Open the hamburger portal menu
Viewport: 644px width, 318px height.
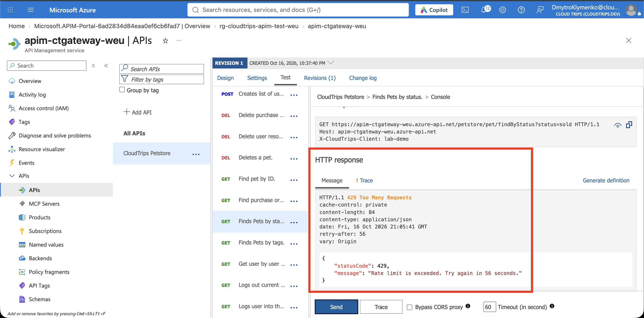pyautogui.click(x=30, y=10)
